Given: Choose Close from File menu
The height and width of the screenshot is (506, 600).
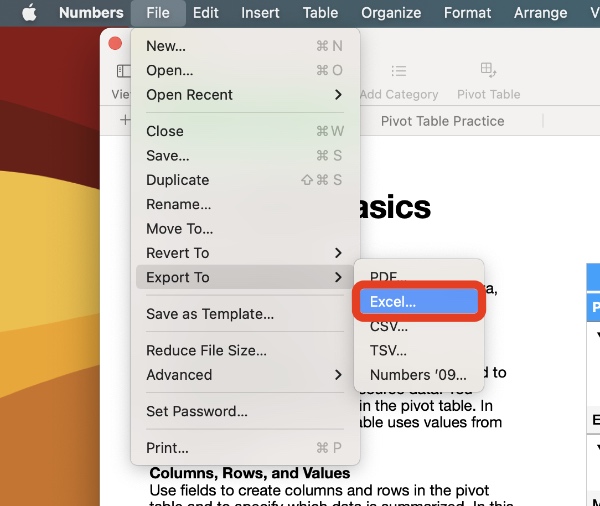Looking at the screenshot, I should [245, 131].
